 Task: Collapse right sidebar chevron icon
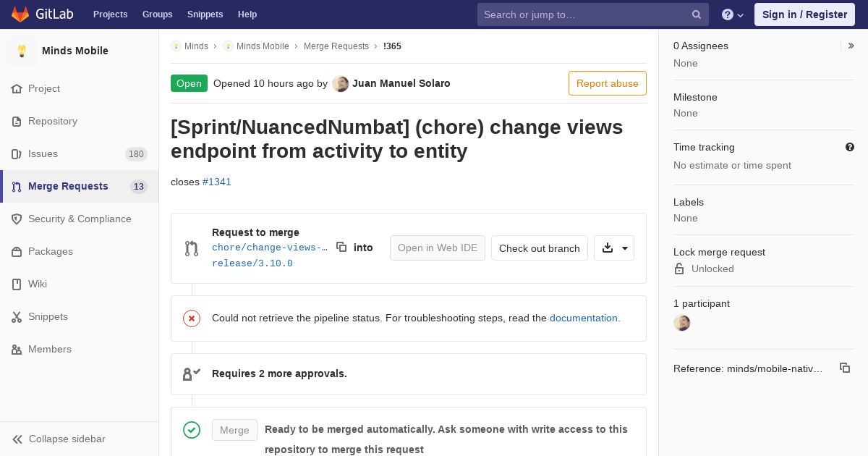(851, 46)
